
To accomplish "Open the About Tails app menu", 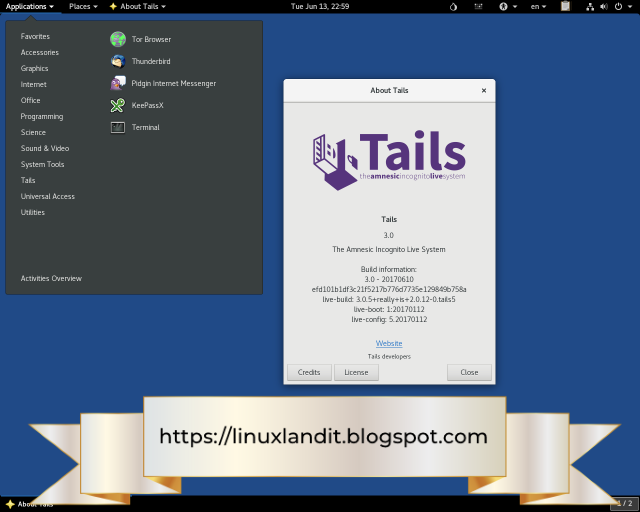I will pyautogui.click(x=138, y=7).
